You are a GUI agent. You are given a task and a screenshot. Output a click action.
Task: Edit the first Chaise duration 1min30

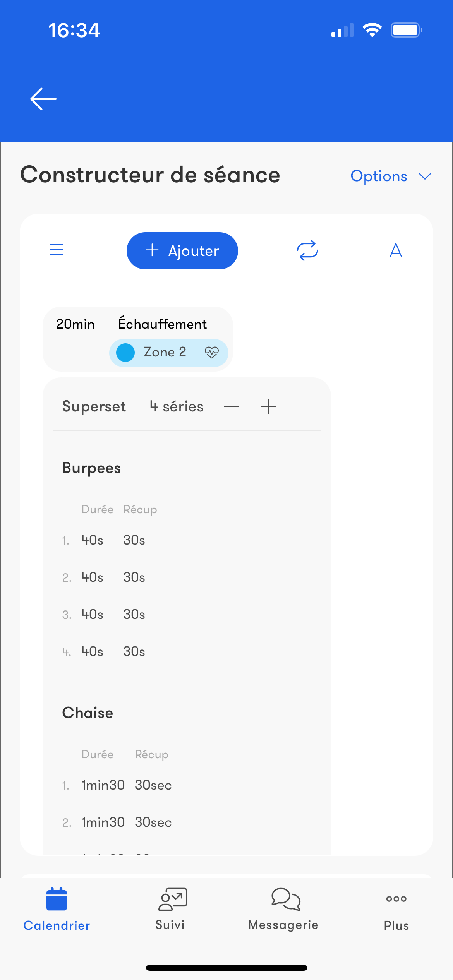pyautogui.click(x=103, y=785)
